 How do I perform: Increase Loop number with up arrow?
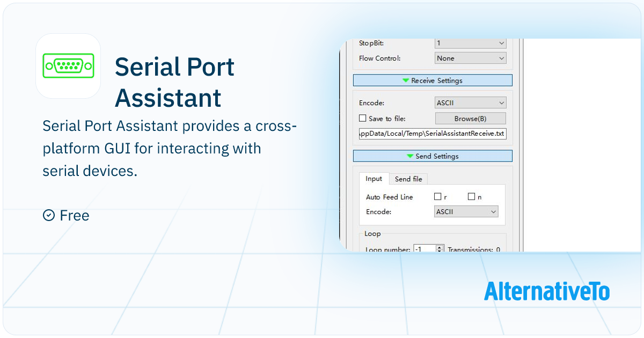click(x=440, y=247)
